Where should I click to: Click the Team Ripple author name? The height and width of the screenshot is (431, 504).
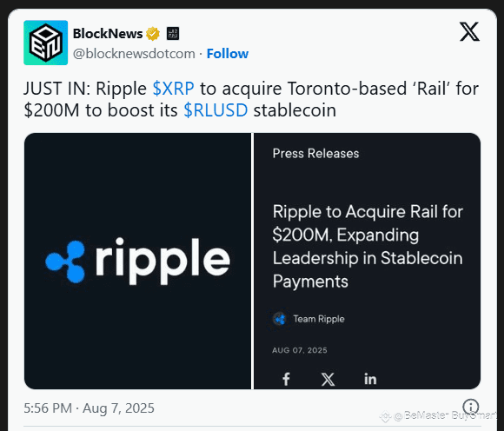(319, 319)
